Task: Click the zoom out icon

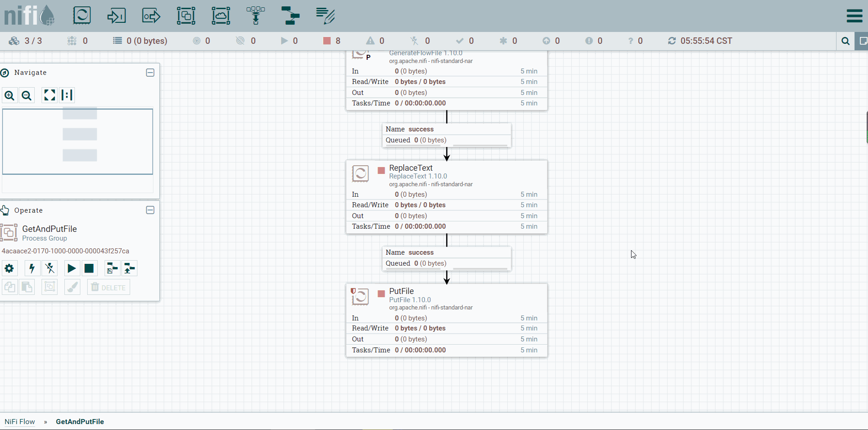Action: coord(27,95)
